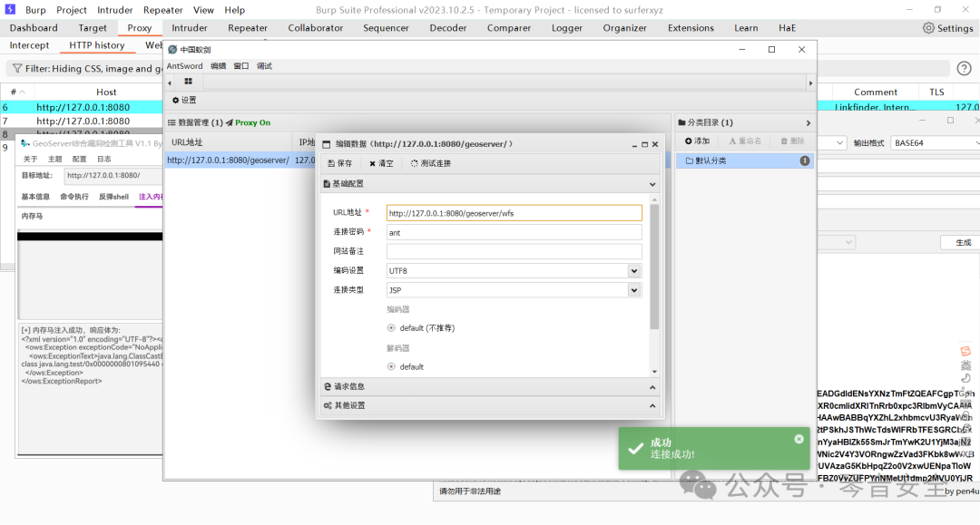Switch to Collaborator tab

pos(316,28)
